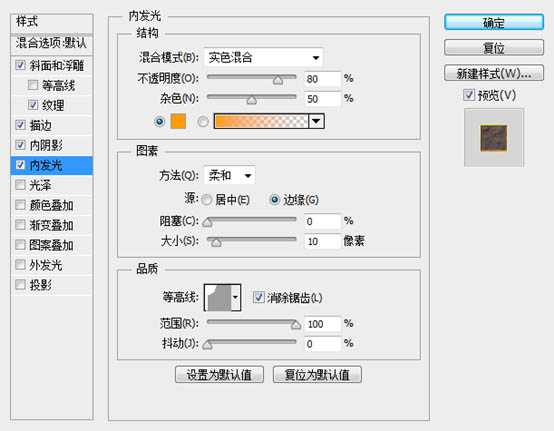
Task: Click the 复位 button
Action: pyautogui.click(x=494, y=48)
